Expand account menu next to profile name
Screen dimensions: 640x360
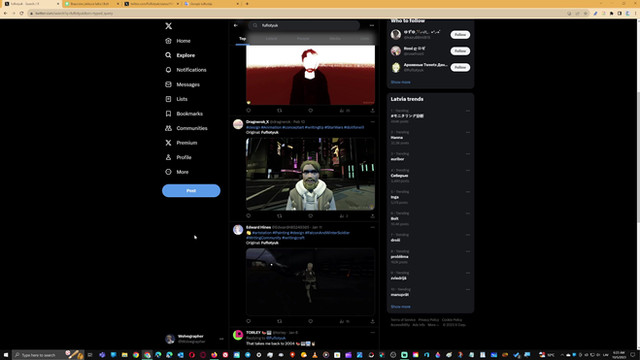pyautogui.click(x=221, y=339)
